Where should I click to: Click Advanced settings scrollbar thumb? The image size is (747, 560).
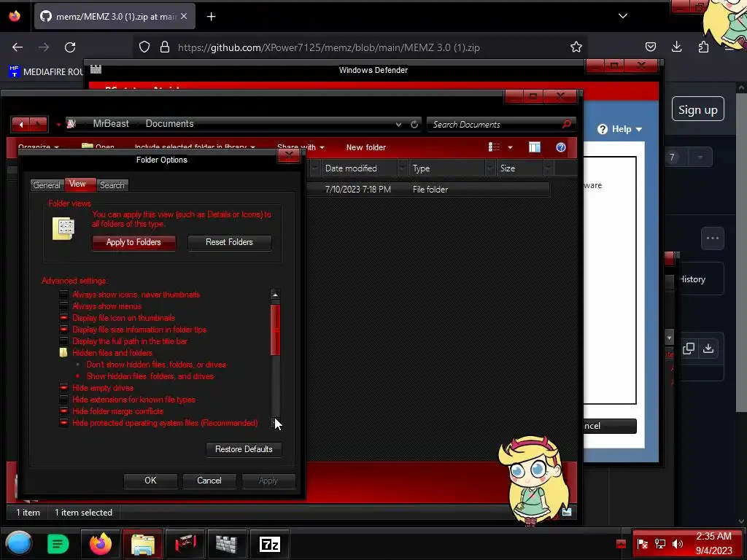pyautogui.click(x=275, y=330)
